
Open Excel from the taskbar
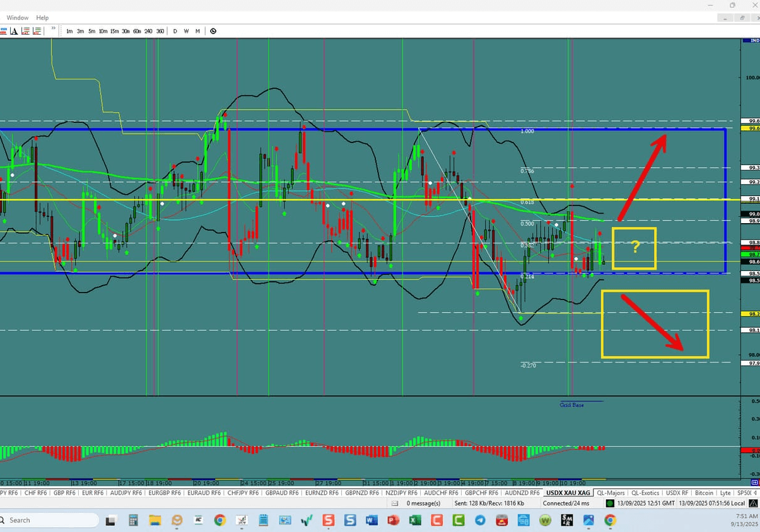tap(414, 521)
